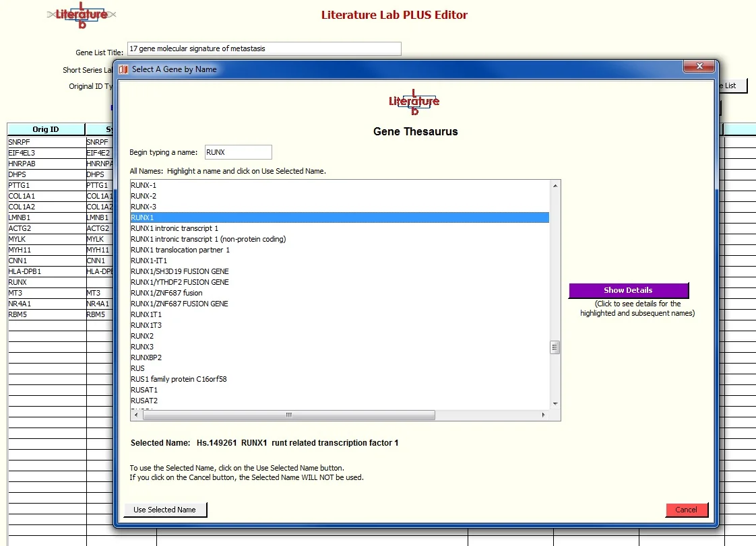Select RUNX1T1 in the list
This screenshot has width=756, height=546.
coord(340,314)
